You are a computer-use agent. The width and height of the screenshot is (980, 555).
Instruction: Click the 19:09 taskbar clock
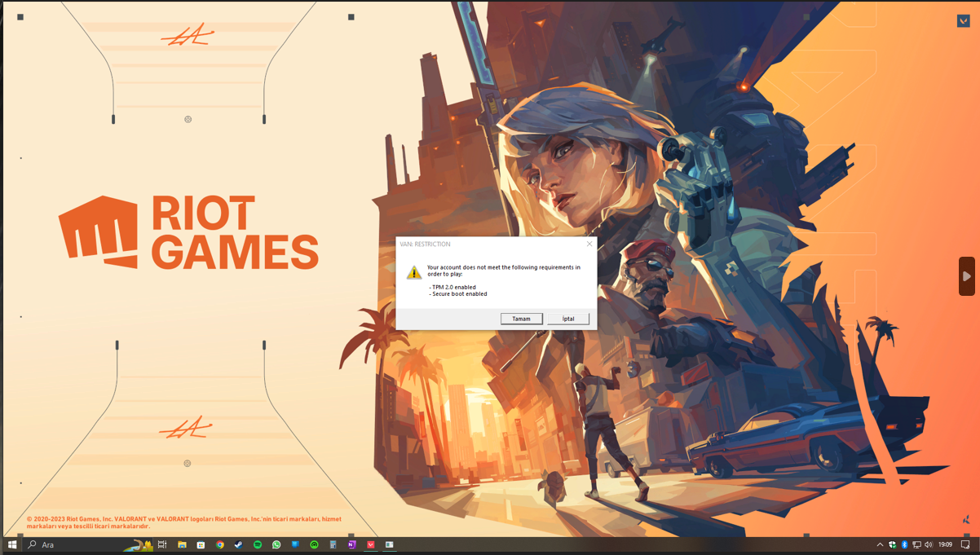click(x=945, y=544)
